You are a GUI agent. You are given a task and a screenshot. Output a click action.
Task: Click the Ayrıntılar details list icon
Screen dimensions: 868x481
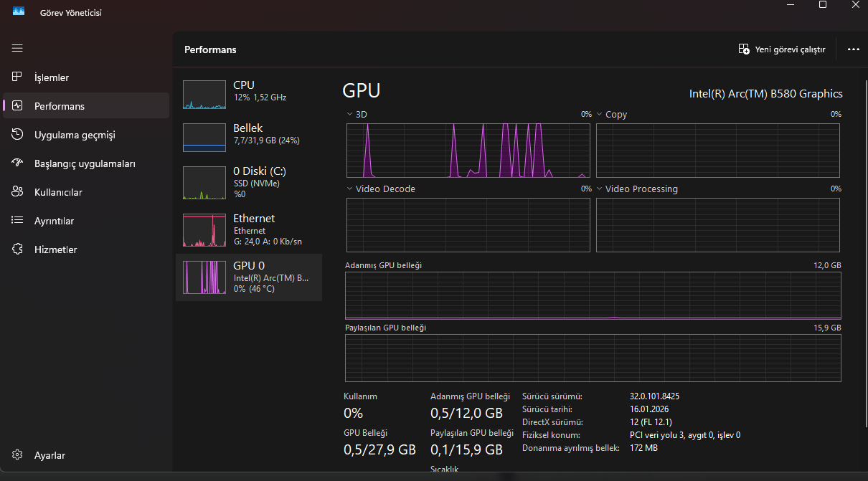point(18,220)
